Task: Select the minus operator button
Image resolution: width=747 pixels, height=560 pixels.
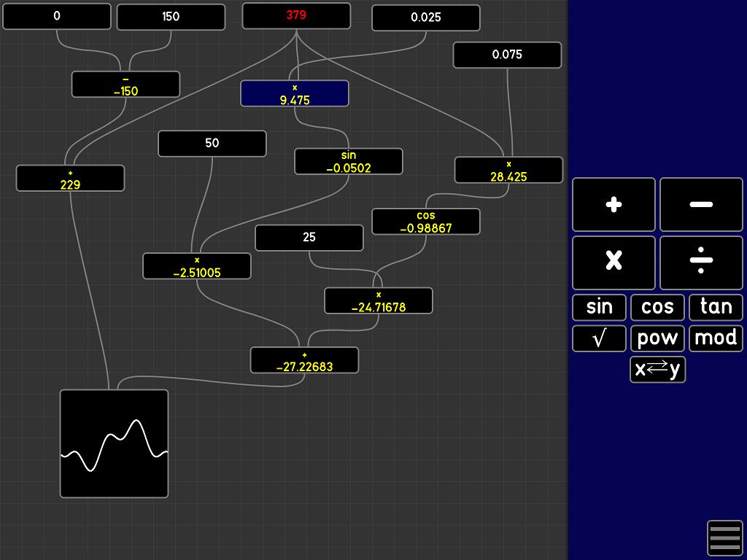Action: [x=701, y=204]
